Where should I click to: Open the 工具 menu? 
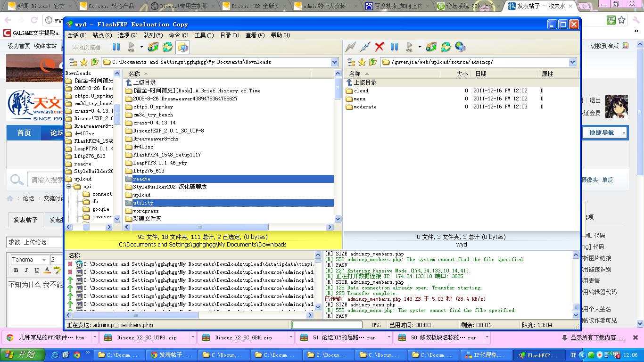point(204,35)
